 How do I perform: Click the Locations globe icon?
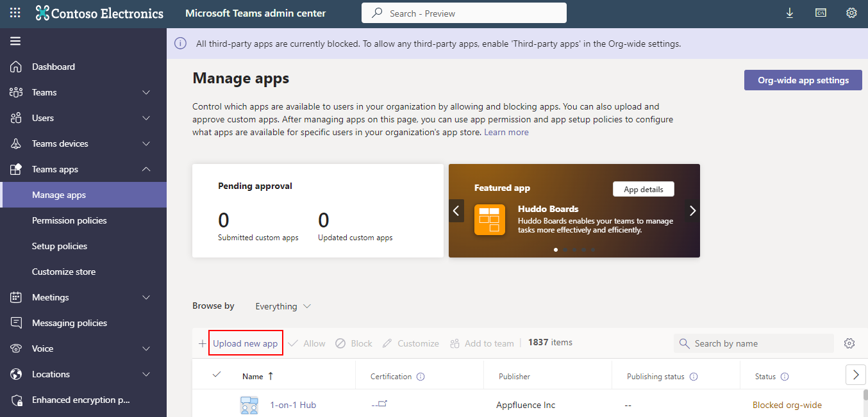(16, 374)
